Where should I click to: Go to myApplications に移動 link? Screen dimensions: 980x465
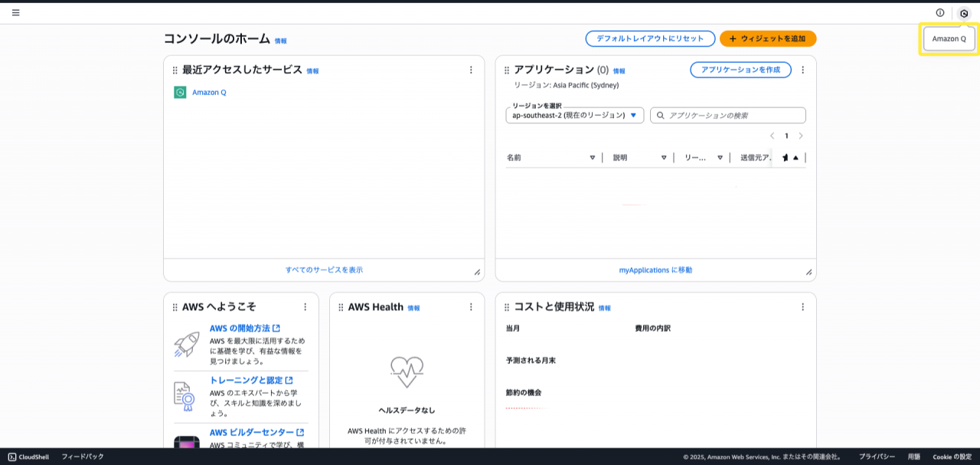click(655, 270)
